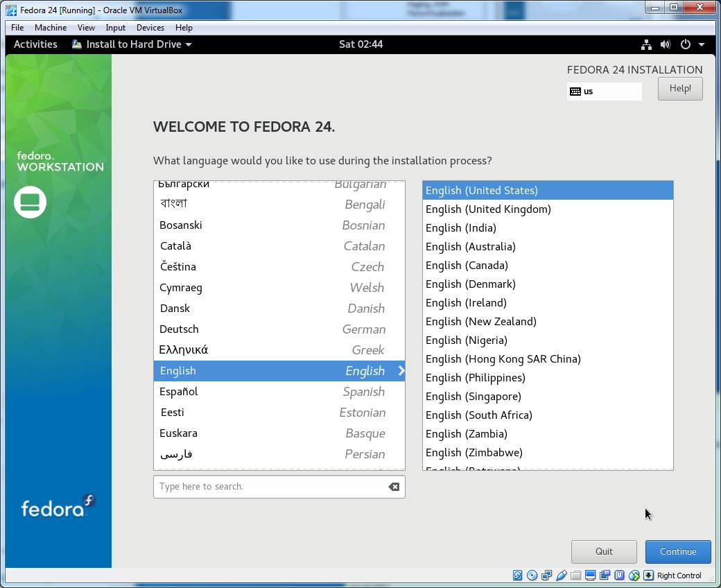Screen dimensions: 721x588
Task: Select English (India) locale
Action: click(548, 228)
